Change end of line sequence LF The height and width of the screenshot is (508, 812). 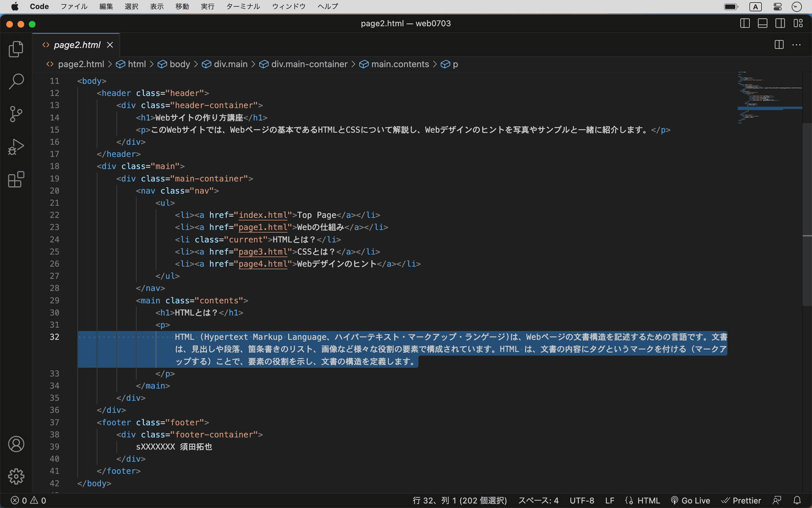click(609, 500)
